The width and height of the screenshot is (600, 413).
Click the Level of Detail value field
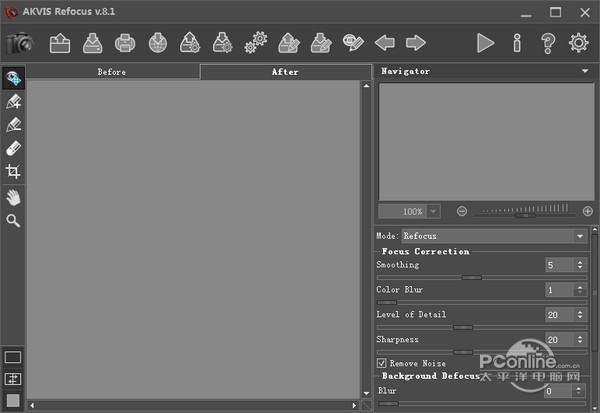coord(559,315)
